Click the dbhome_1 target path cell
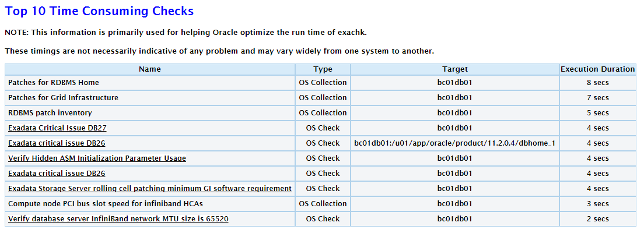The height and width of the screenshot is (233, 644). click(x=454, y=143)
